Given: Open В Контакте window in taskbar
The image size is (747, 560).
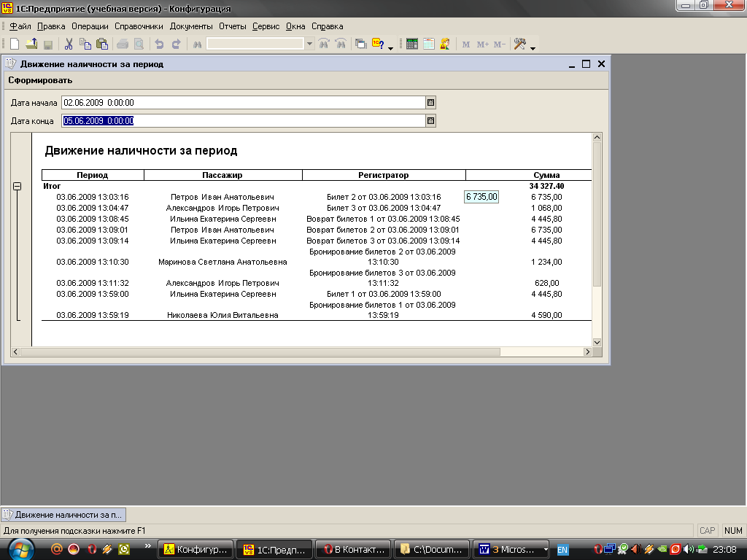Looking at the screenshot, I should 354,549.
